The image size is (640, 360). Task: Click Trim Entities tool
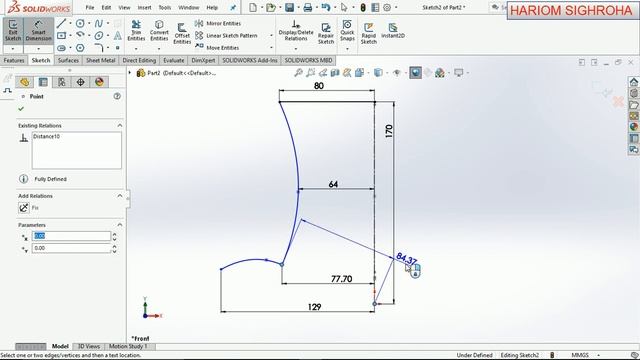(x=136, y=31)
